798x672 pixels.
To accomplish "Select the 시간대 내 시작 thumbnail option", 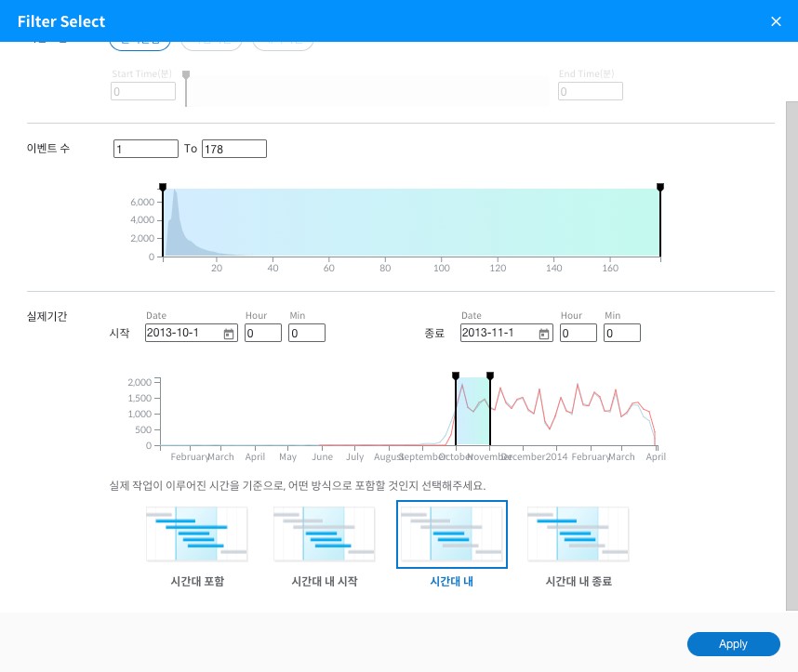I will [x=325, y=534].
